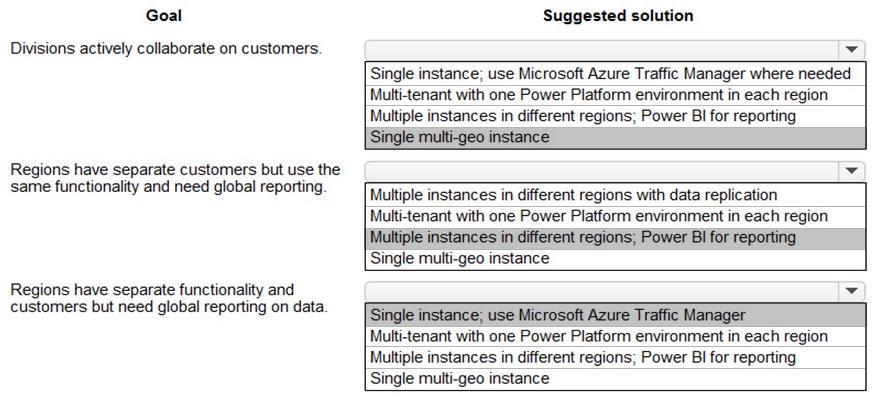884x410 pixels.
Task: Click the Goal column heading
Action: point(164,16)
